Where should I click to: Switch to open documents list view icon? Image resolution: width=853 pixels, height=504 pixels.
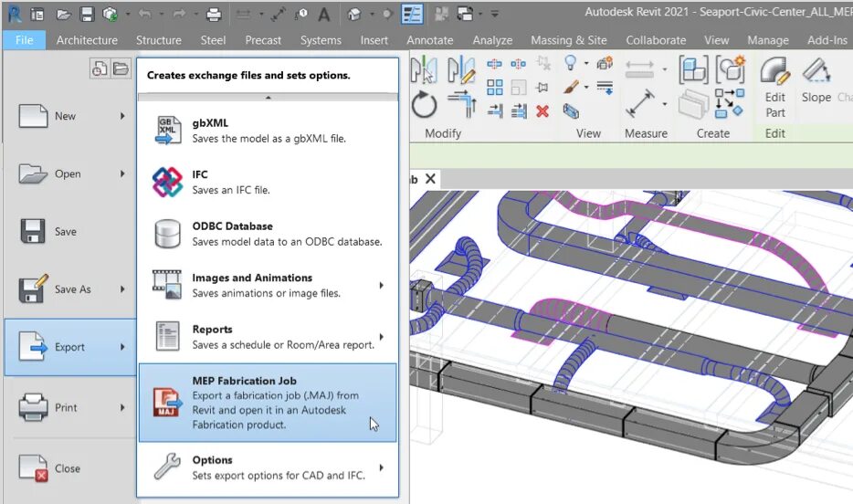(x=121, y=69)
